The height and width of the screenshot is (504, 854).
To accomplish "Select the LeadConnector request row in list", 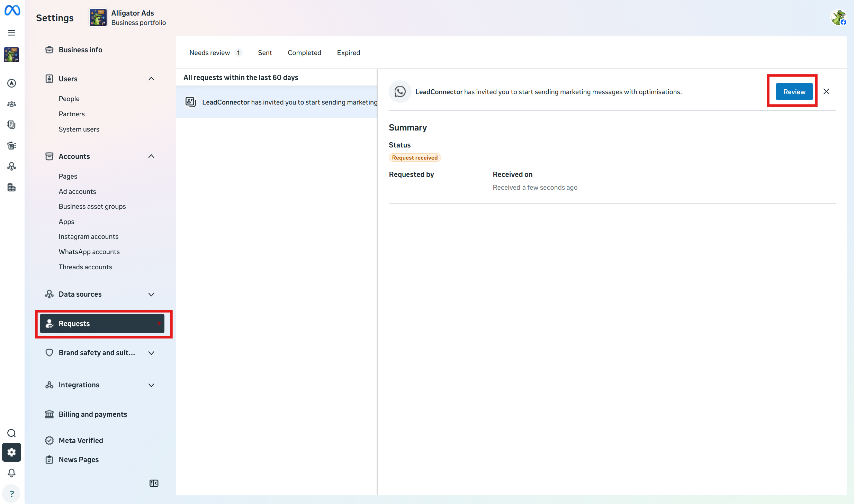I will click(x=277, y=102).
